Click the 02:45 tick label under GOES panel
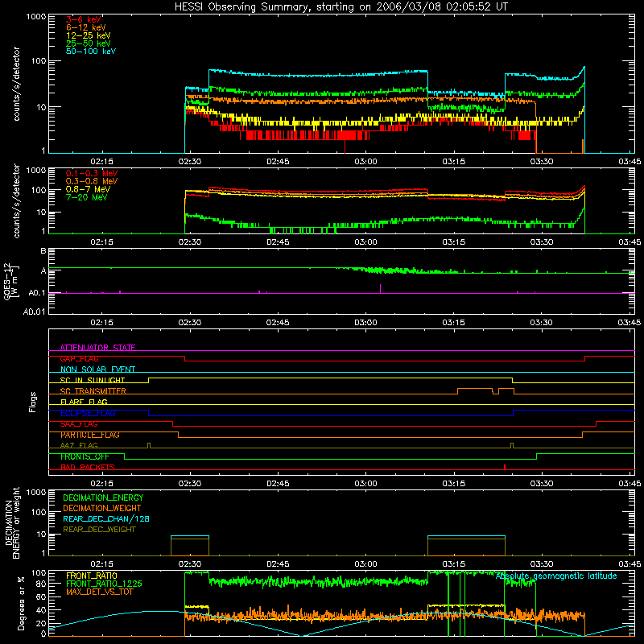The image size is (644, 644). click(278, 323)
